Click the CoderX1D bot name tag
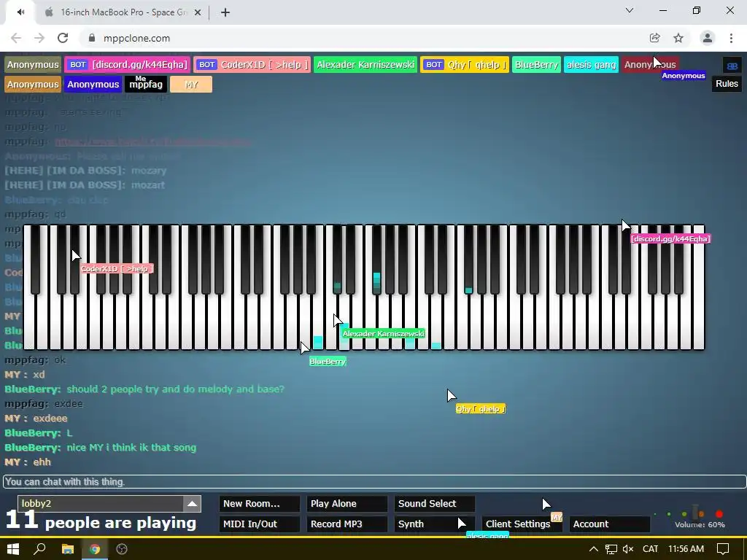Screen dimensions: 747x560 coord(252,65)
